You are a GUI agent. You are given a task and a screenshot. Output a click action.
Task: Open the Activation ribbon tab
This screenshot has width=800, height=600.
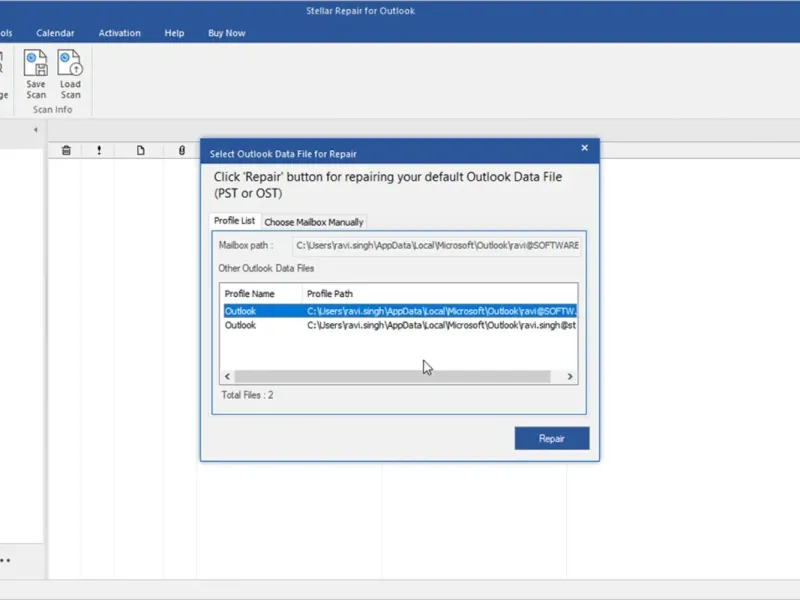(119, 33)
